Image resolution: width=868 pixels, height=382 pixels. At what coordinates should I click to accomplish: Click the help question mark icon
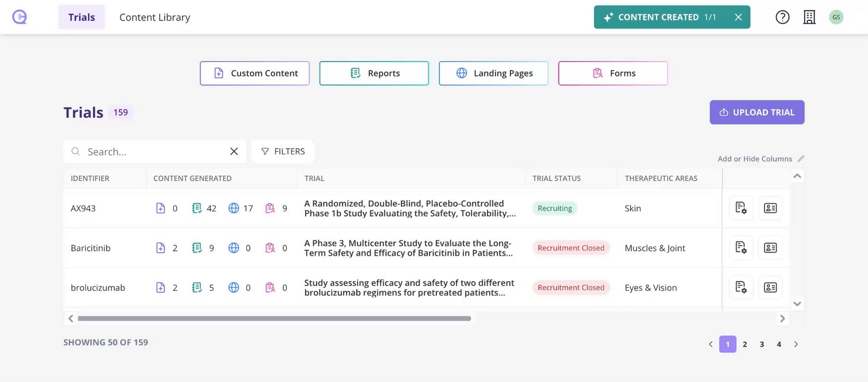782,17
